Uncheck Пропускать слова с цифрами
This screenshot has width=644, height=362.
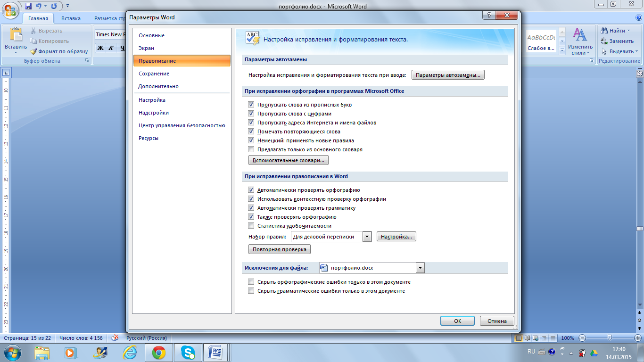pyautogui.click(x=251, y=114)
